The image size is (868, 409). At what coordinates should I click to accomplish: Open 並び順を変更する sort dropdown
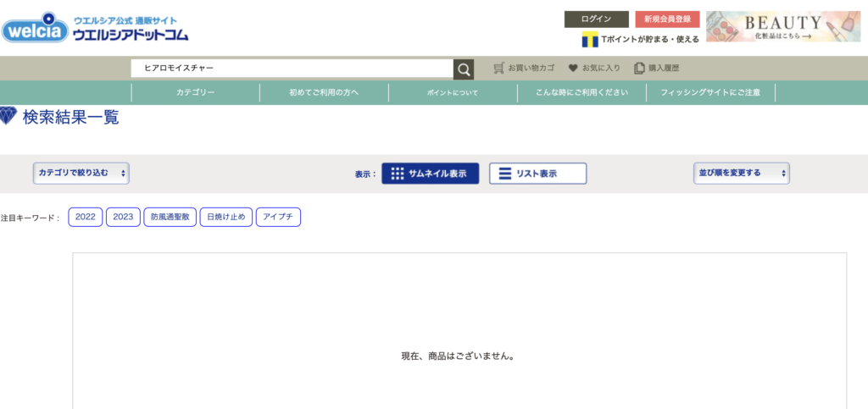[741, 173]
